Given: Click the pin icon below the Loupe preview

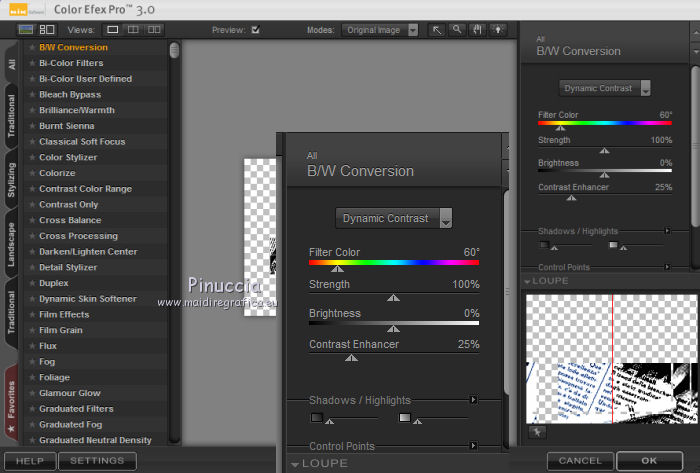Looking at the screenshot, I should point(537,432).
